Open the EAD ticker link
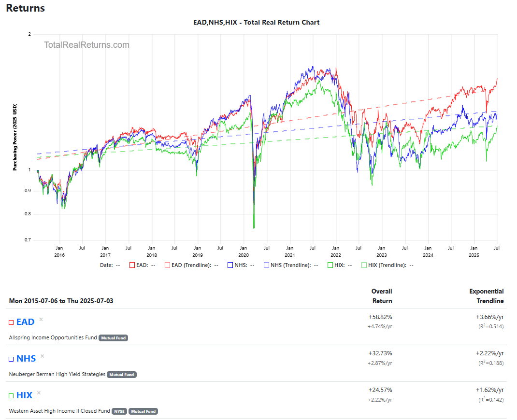This screenshot has height=420, width=517. click(25, 322)
